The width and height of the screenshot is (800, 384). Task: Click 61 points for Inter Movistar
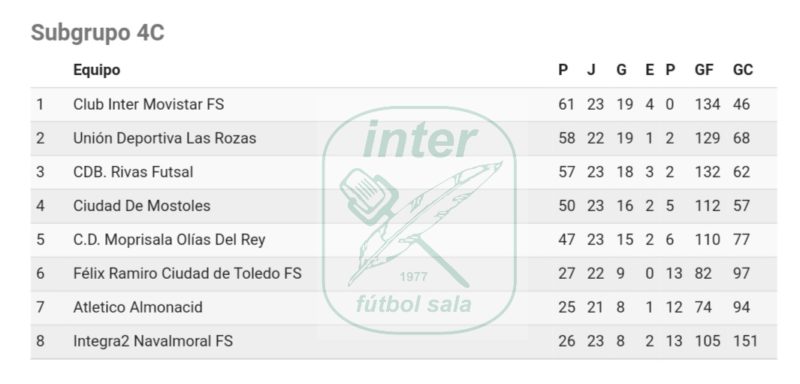coord(566,104)
